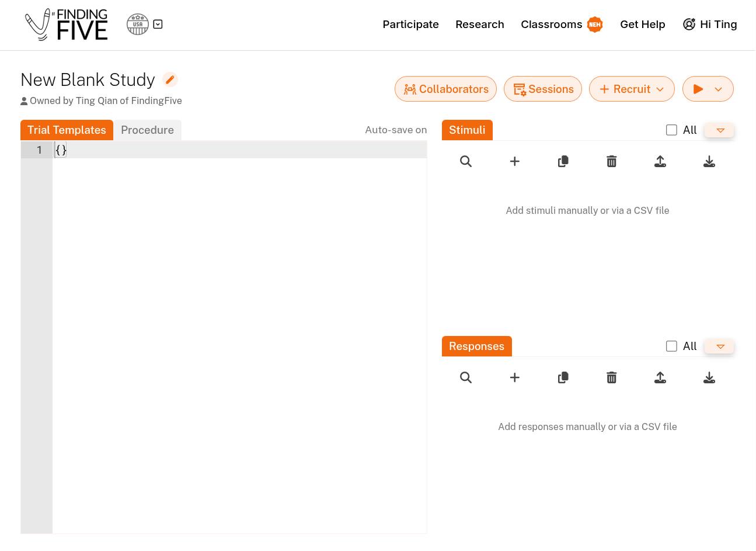Delete selected responses with trash icon
This screenshot has height=551, width=756.
click(x=611, y=377)
